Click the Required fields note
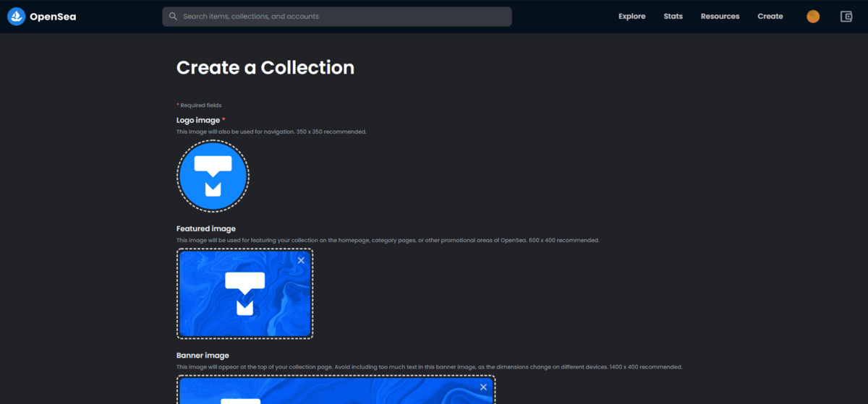 199,106
